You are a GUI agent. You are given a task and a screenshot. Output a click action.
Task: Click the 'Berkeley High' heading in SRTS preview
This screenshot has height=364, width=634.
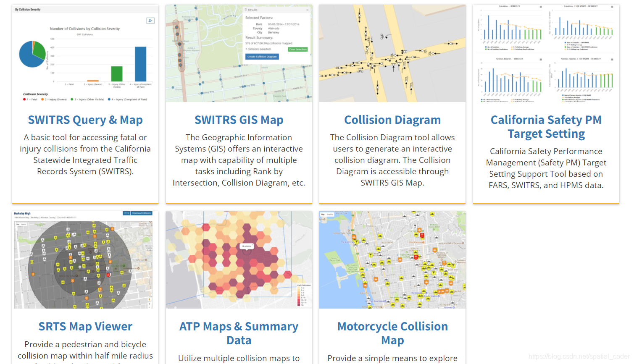click(x=22, y=213)
